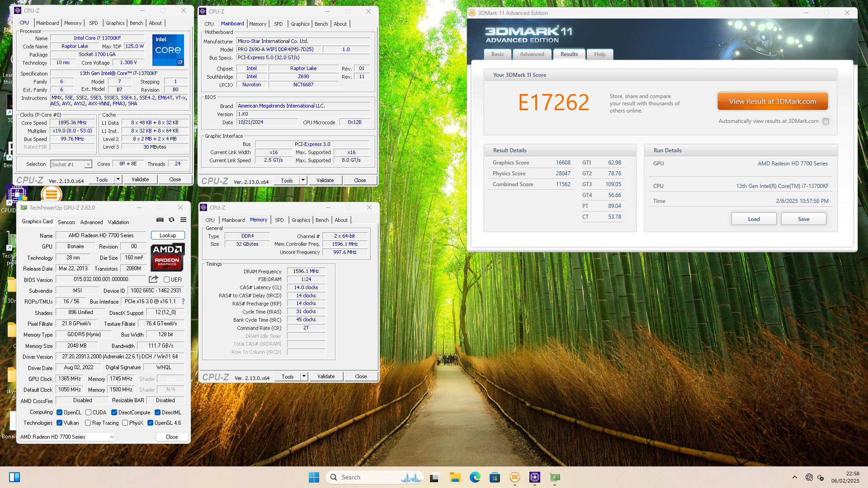Open the Advanced tab in 3DMark 11
This screenshot has height=488, width=868.
click(x=532, y=54)
